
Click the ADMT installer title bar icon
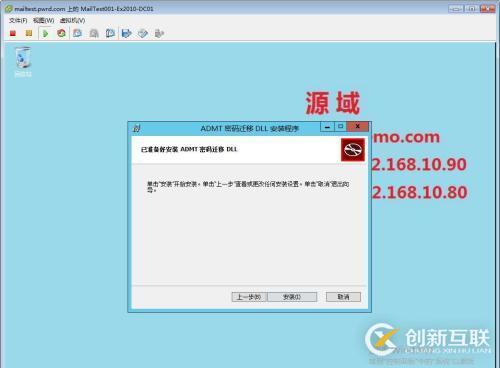tap(136, 128)
